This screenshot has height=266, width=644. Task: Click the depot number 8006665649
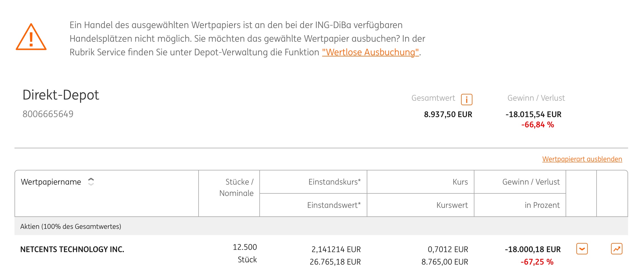(48, 114)
